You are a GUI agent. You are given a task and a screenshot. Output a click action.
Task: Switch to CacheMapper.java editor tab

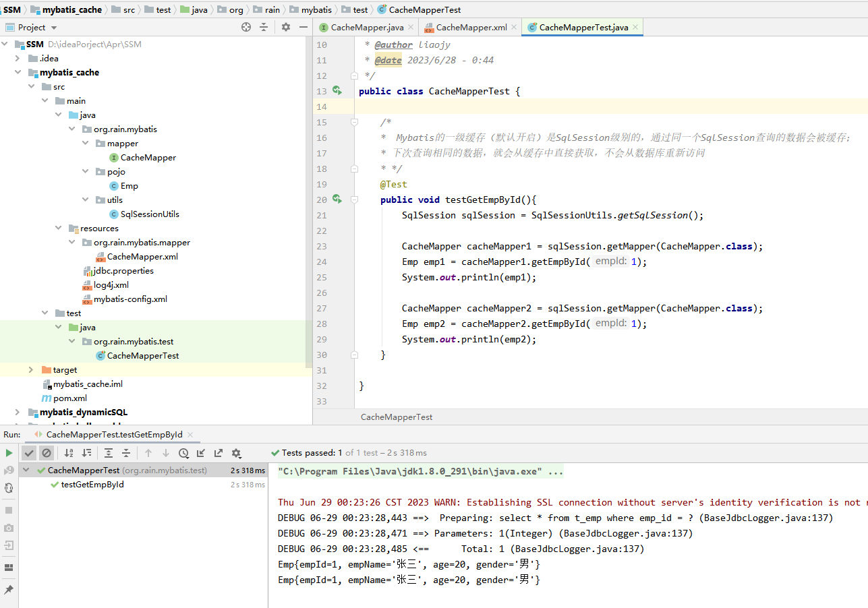pos(366,28)
